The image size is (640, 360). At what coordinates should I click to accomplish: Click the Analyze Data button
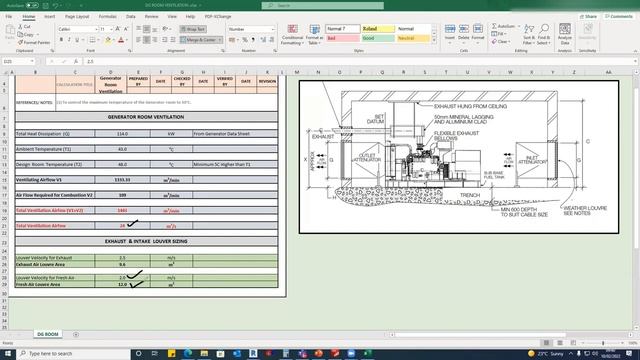pos(564,34)
